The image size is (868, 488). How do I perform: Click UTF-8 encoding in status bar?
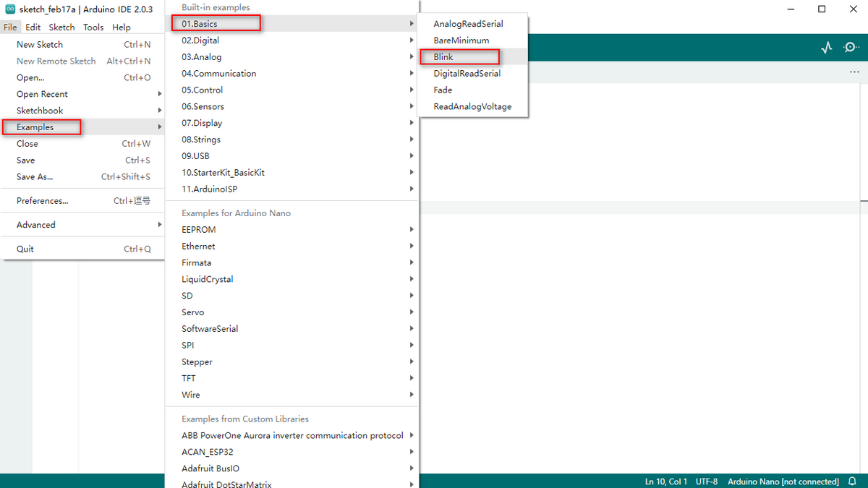(707, 481)
